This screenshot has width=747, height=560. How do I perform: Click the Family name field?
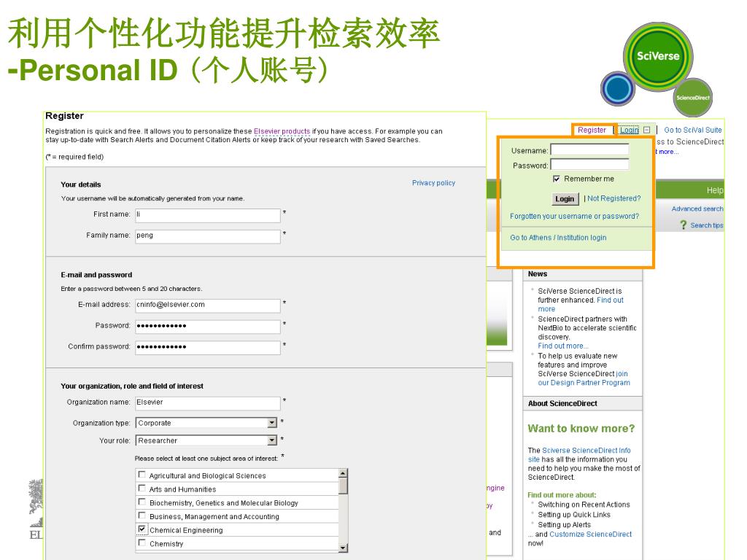[208, 236]
